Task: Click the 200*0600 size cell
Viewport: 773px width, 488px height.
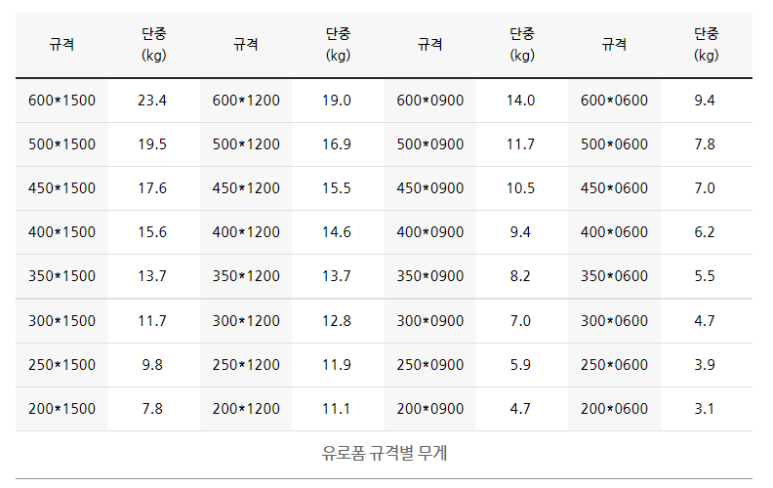Action: click(614, 409)
